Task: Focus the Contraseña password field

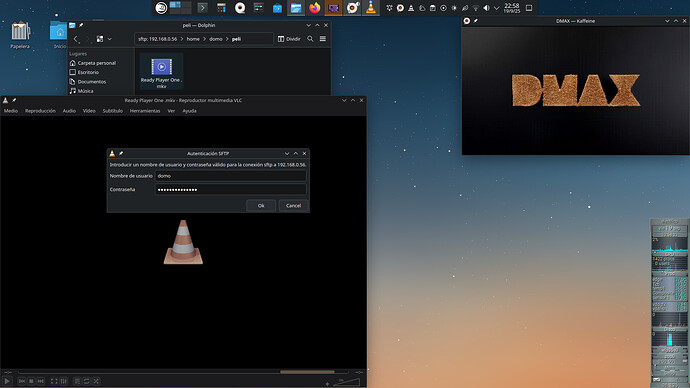Action: click(231, 190)
